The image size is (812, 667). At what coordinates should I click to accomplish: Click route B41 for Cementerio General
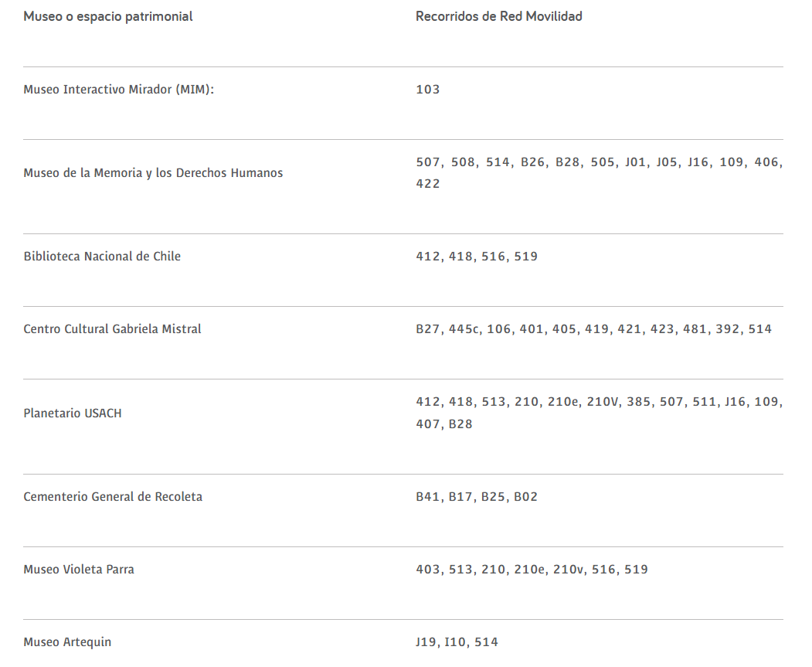[427, 496]
